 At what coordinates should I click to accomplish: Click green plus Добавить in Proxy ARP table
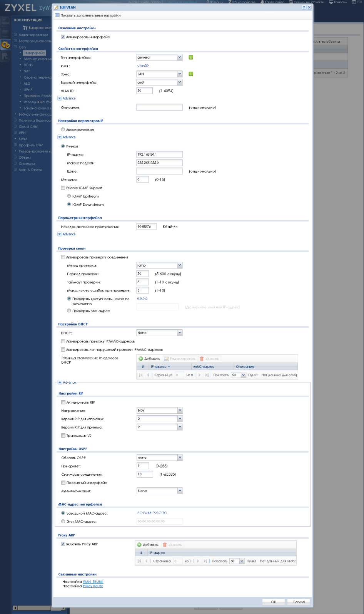click(x=139, y=545)
